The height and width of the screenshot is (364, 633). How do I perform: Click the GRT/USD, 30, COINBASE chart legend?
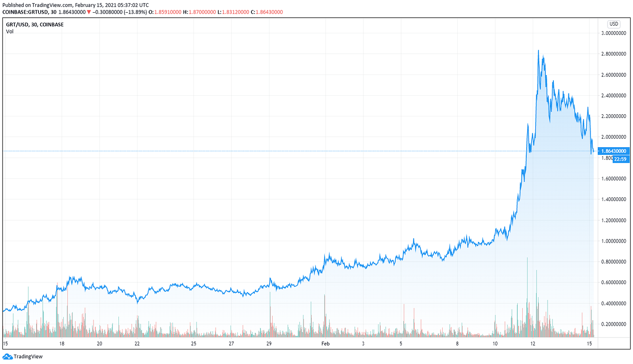34,24
